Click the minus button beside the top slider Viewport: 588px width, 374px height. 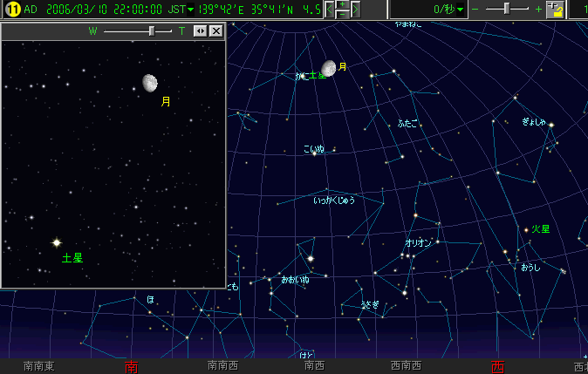[475, 10]
